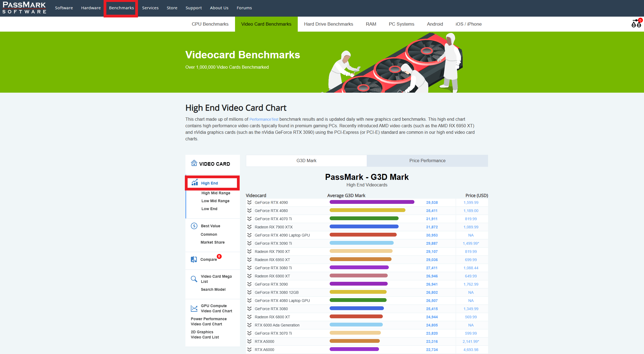Open the GeForce RTX 4080 link
Viewport: 644px width, 354px height.
pos(271,211)
